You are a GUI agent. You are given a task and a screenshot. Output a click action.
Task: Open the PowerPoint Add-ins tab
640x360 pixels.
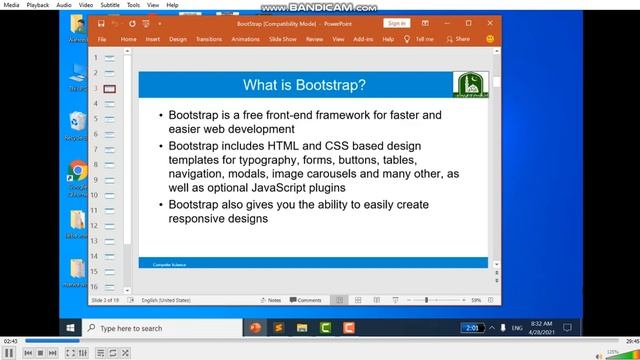pyautogui.click(x=363, y=39)
